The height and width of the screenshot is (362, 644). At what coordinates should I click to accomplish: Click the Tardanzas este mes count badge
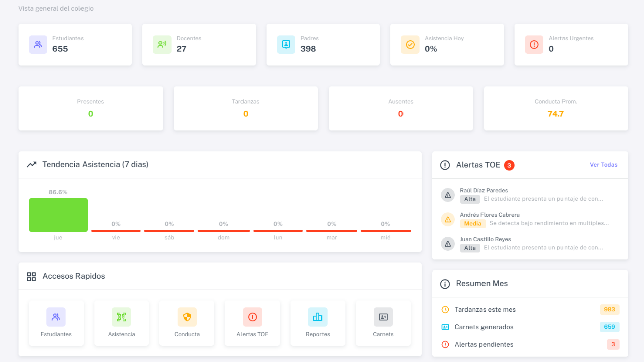[609, 310]
